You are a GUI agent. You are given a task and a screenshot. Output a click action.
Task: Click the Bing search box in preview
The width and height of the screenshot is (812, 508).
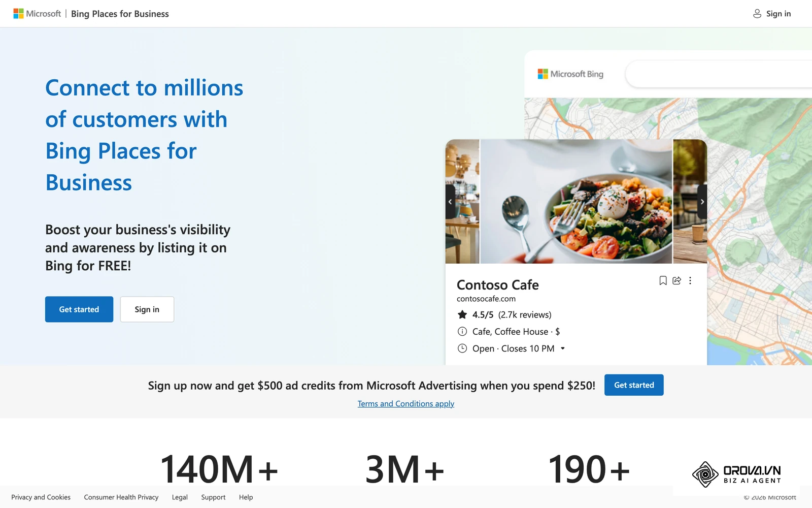[719, 74]
